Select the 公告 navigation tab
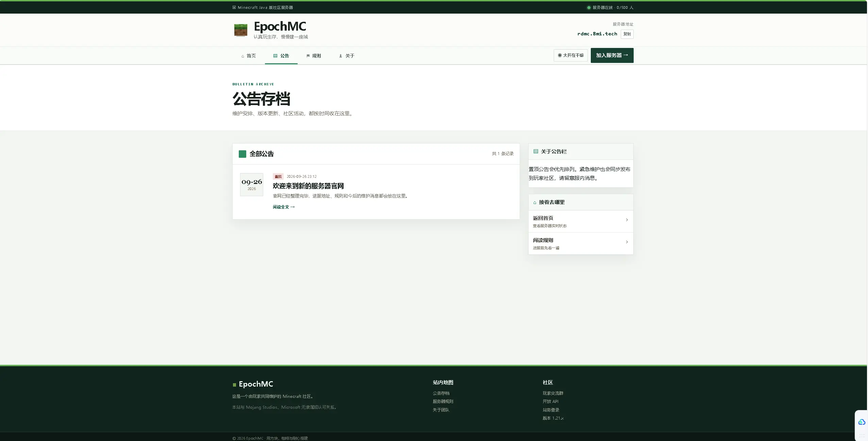The height and width of the screenshot is (441, 868). (x=281, y=56)
